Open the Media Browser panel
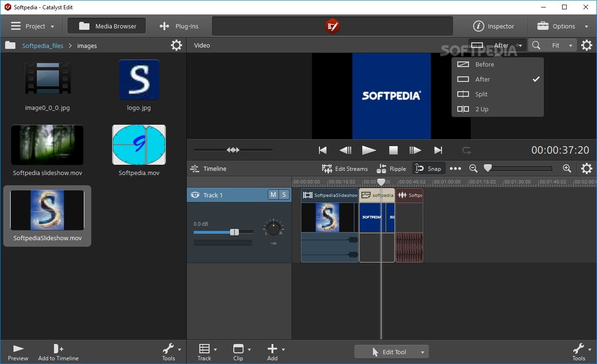Viewport: 597px width, 364px height. [x=107, y=26]
